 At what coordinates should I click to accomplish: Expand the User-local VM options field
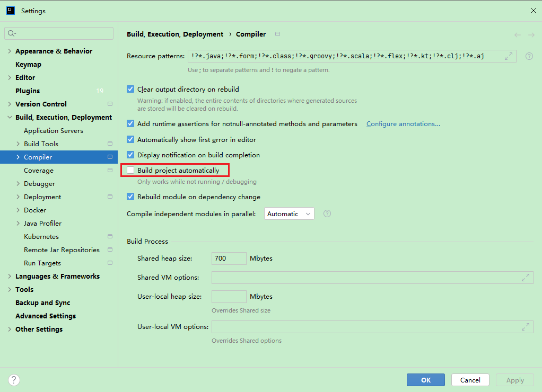tap(525, 327)
